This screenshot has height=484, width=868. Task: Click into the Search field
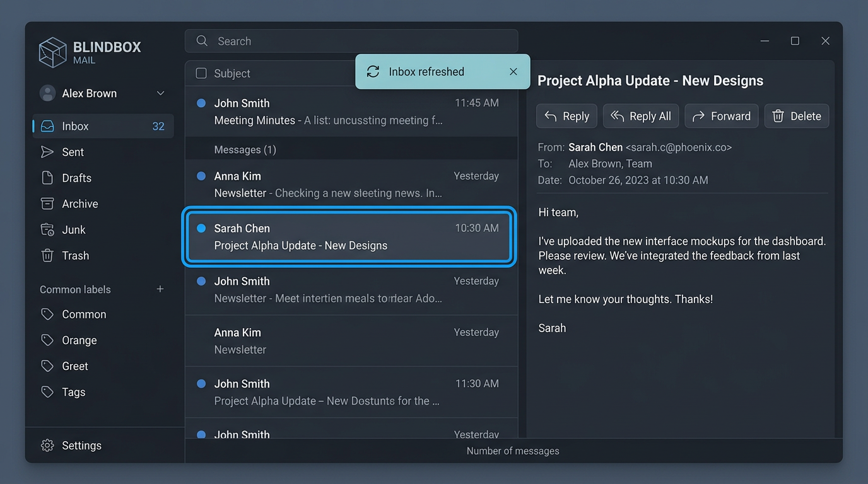[360, 41]
